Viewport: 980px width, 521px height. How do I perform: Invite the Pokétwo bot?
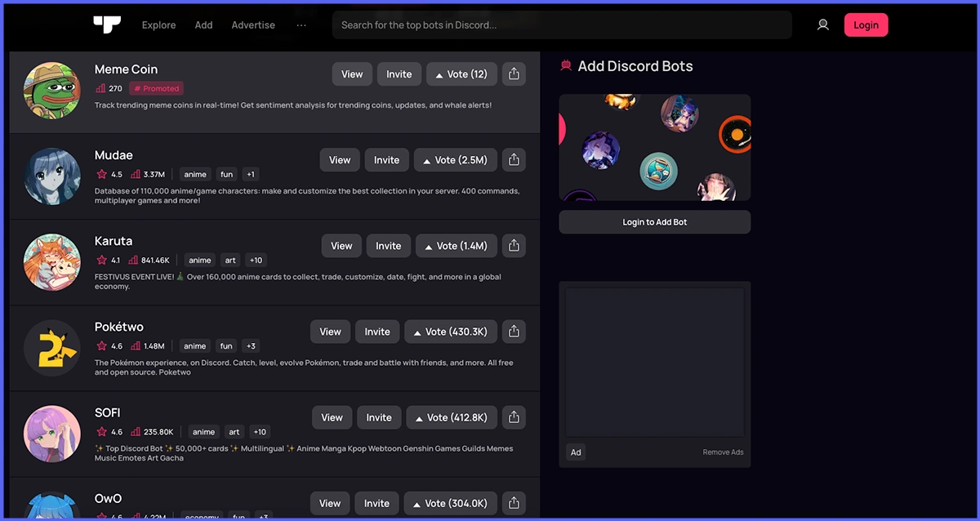coord(377,332)
